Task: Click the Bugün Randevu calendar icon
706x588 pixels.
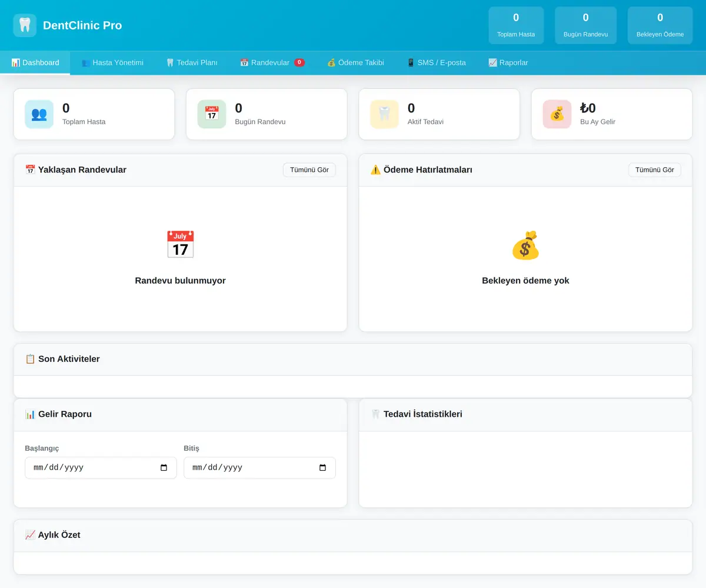Action: point(212,114)
